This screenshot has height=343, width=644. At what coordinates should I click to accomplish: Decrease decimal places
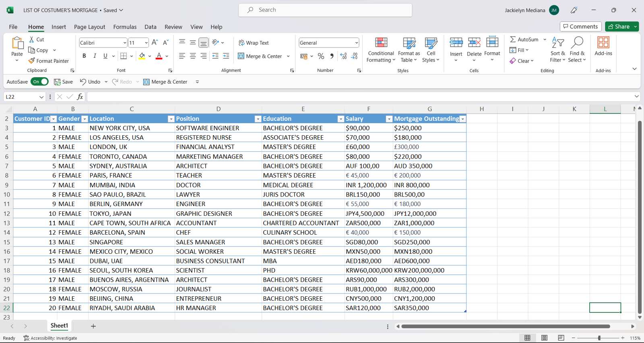354,56
